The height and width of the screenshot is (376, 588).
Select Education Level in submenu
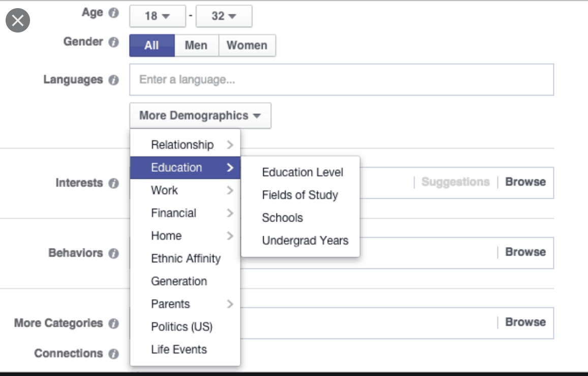[x=300, y=172]
